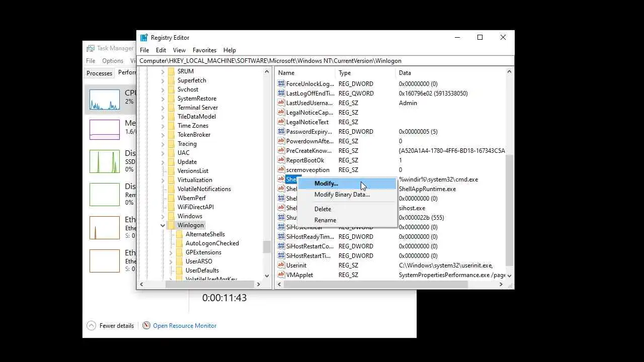Click Fewer details arrow icon in Task Manager
The width and height of the screenshot is (644, 362).
tap(91, 326)
